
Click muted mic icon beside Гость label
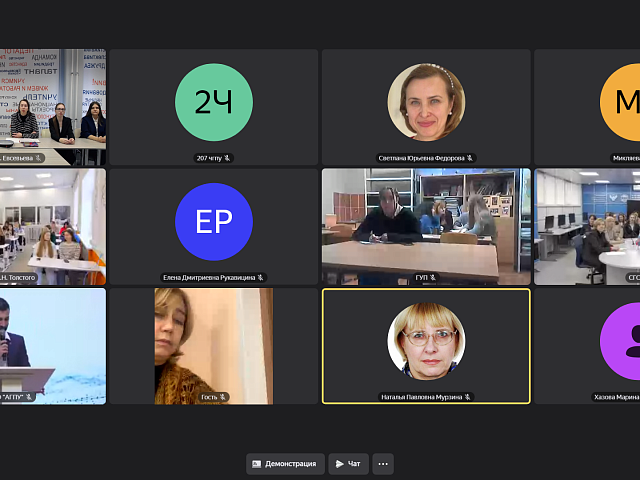tap(224, 397)
